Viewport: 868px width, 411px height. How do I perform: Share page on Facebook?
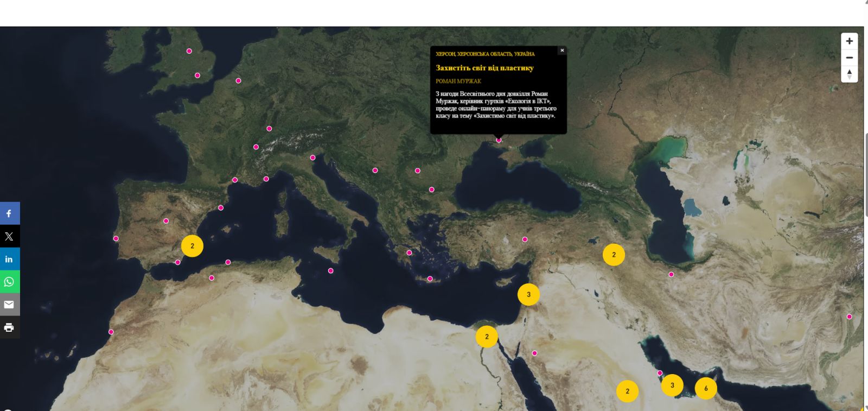coord(9,213)
